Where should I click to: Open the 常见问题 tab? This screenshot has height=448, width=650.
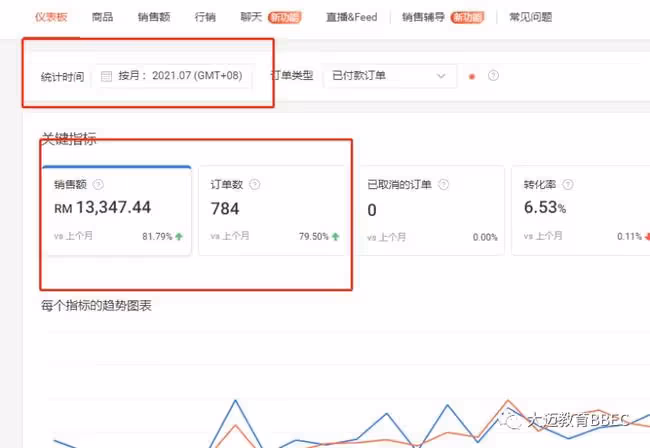[x=531, y=17]
